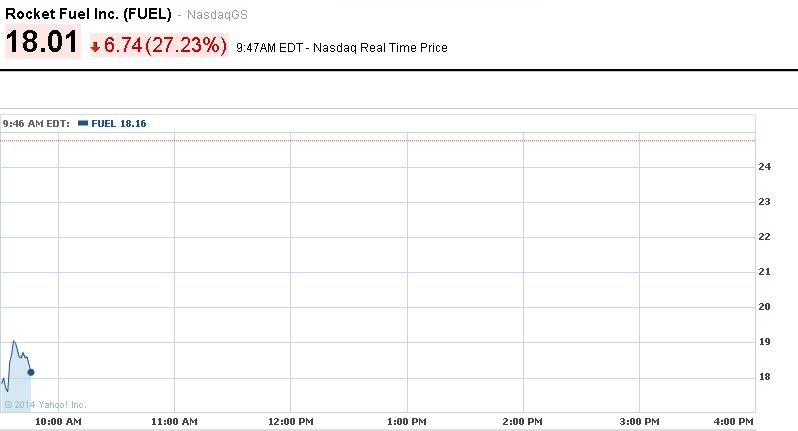This screenshot has width=798, height=431.
Task: Click the 10:00 AM time axis label
Action: click(x=58, y=423)
